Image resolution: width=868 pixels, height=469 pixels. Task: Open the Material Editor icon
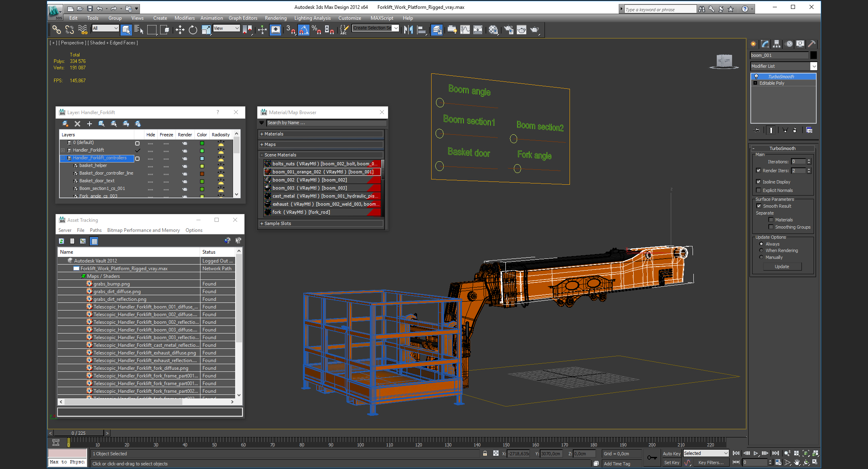493,29
